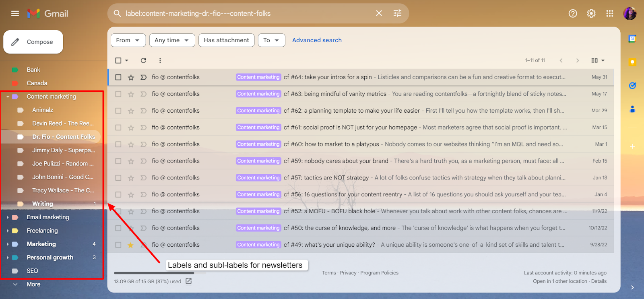
Task: Open the More actions three-dot menu
Action: click(x=160, y=60)
